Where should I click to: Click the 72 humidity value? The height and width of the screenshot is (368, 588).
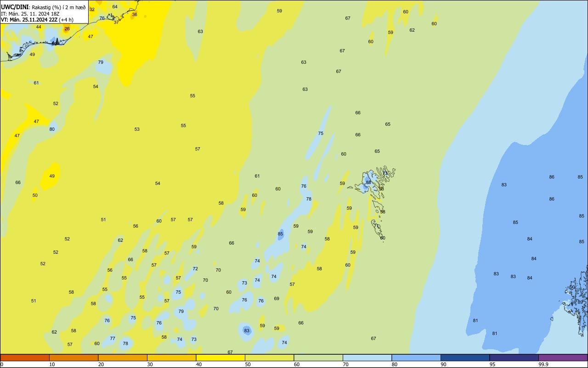point(195,269)
